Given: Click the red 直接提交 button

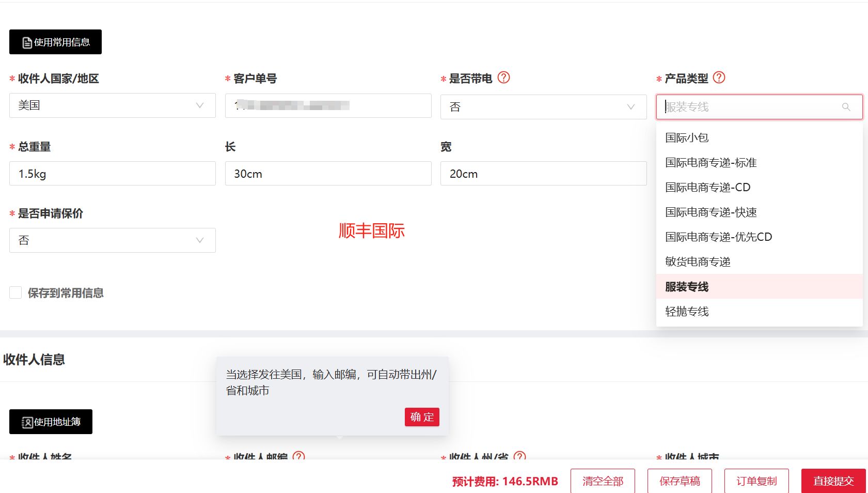Looking at the screenshot, I should point(833,481).
